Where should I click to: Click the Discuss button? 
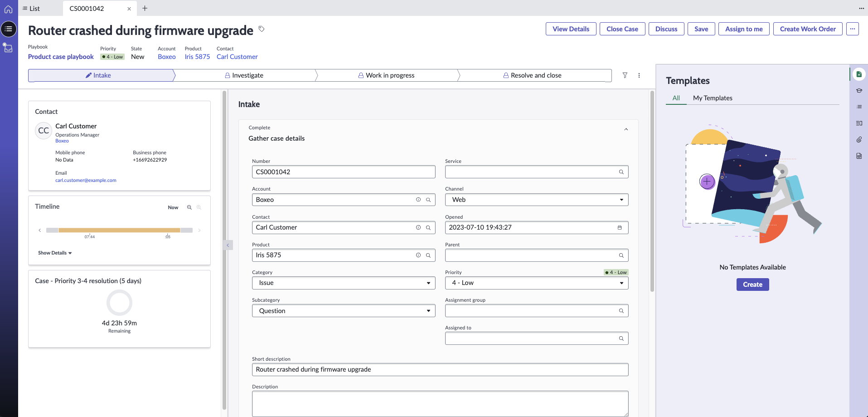[x=666, y=29]
